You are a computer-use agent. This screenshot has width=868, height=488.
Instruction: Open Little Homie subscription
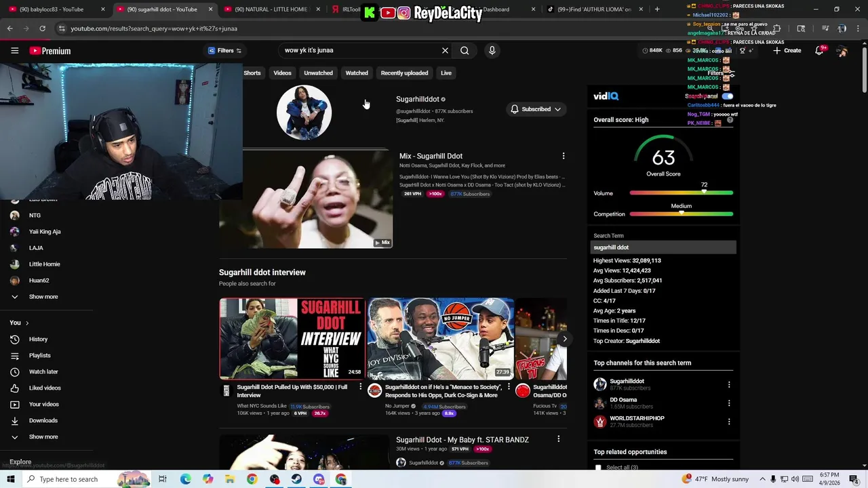pyautogui.click(x=45, y=264)
